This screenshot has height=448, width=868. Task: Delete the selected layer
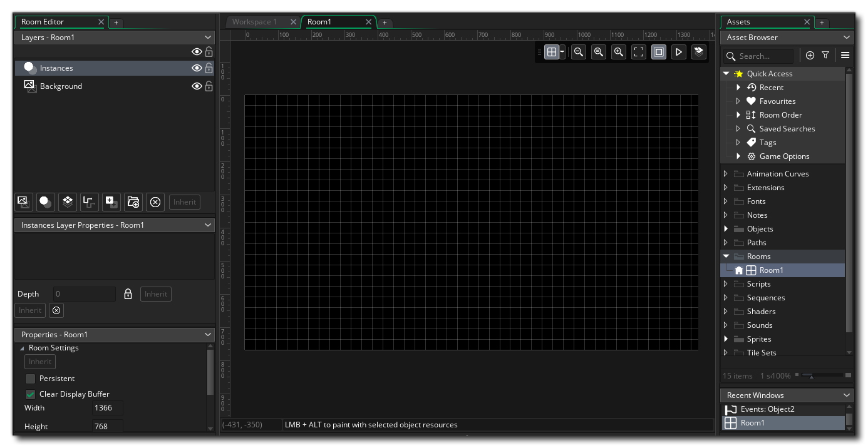[155, 202]
